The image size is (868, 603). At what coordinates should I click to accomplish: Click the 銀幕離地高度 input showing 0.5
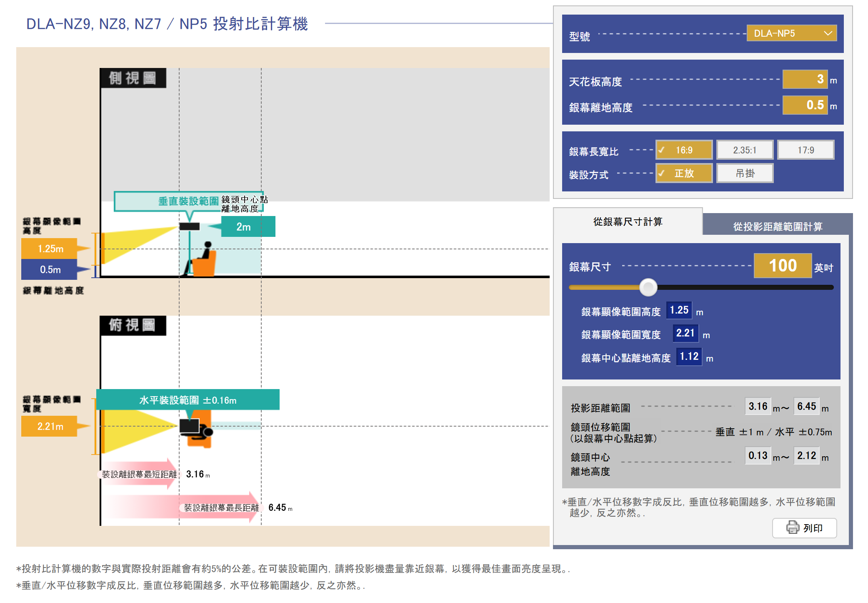(805, 105)
